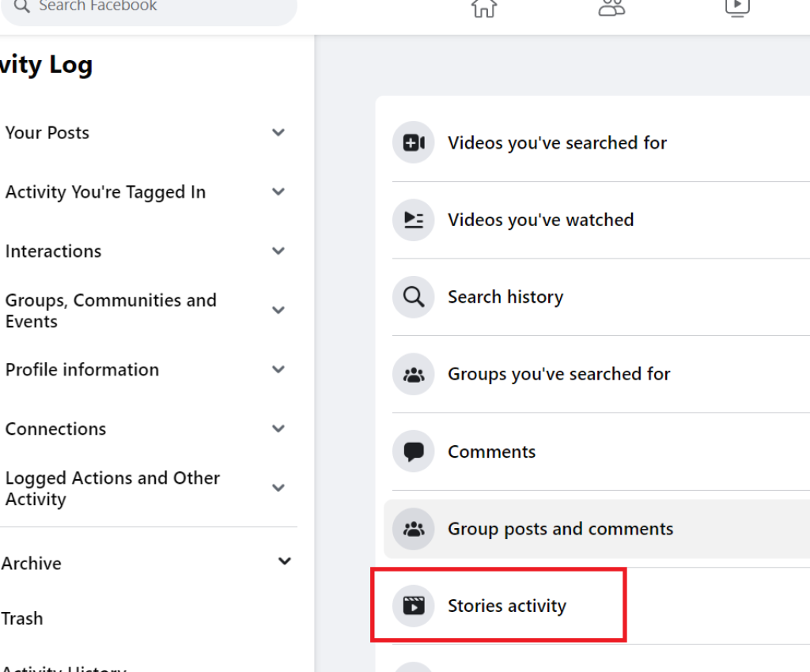This screenshot has height=672, width=810.
Task: Select Logged Actions and Other Activity label
Action: 112,489
